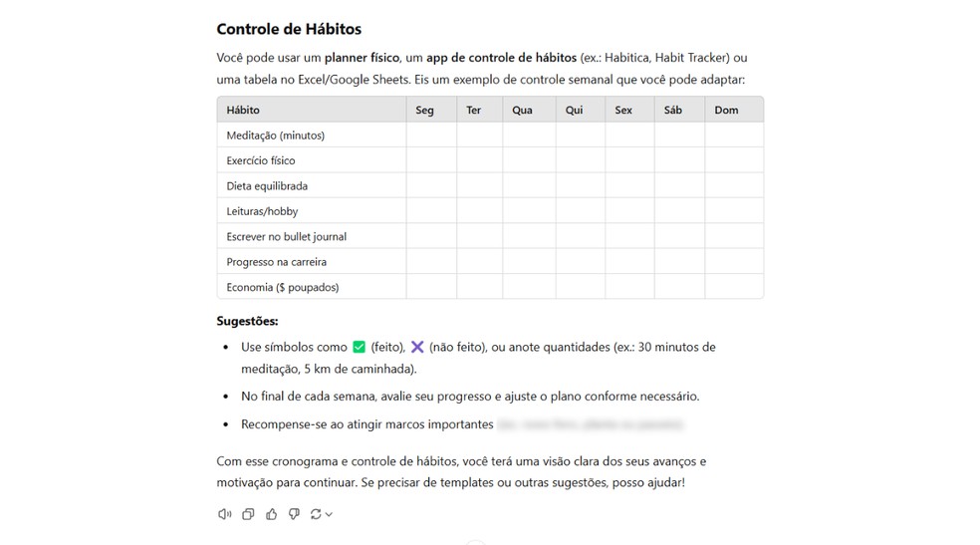Click the blurred text after marcos importantes
Image resolution: width=980 pixels, height=545 pixels.
[x=591, y=424]
